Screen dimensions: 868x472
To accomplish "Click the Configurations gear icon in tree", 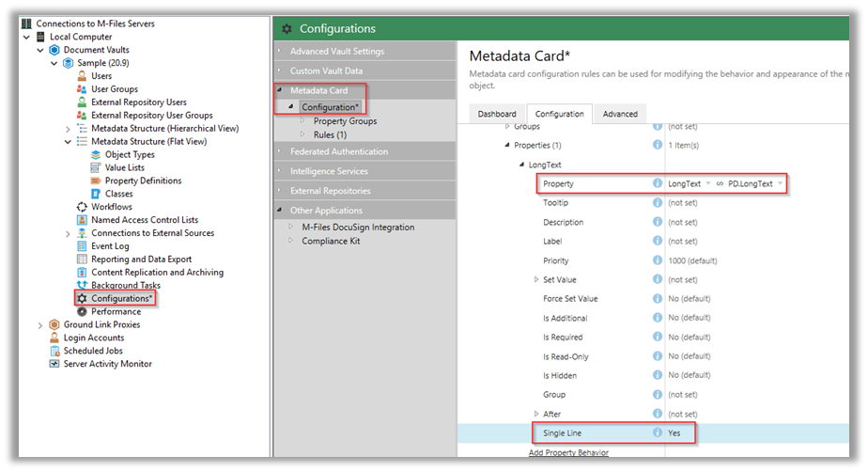I will [82, 298].
